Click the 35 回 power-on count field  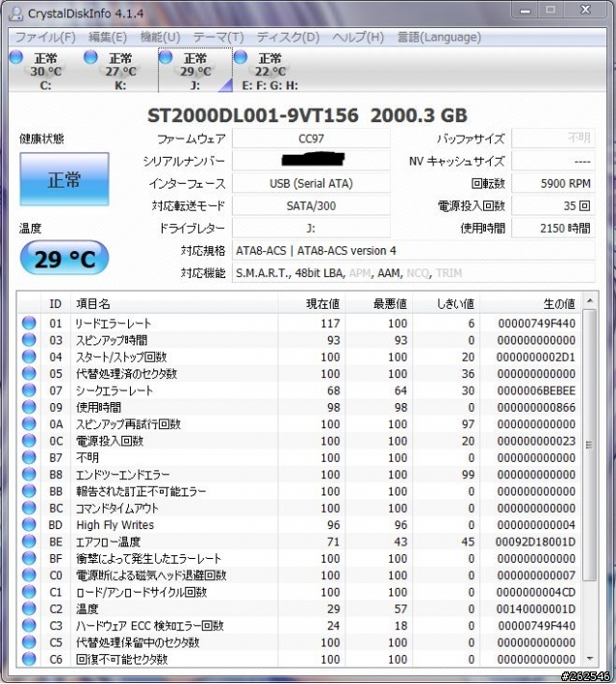click(x=553, y=206)
